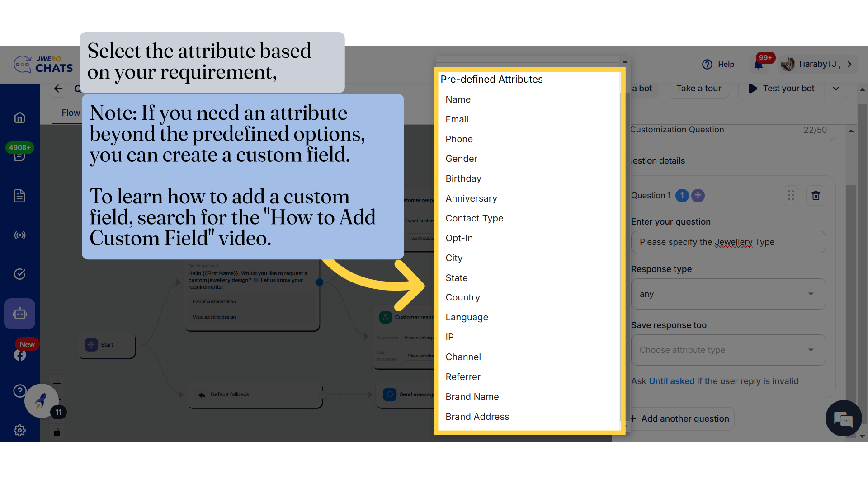The width and height of the screenshot is (868, 488).
Task: Open the broadcast icon in the sidebar
Action: (x=20, y=235)
